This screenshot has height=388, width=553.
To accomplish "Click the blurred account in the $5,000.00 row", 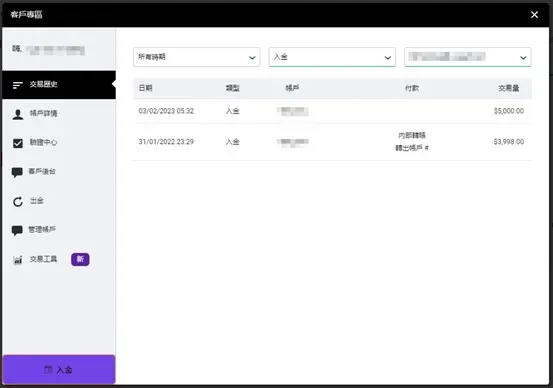I will tap(292, 111).
